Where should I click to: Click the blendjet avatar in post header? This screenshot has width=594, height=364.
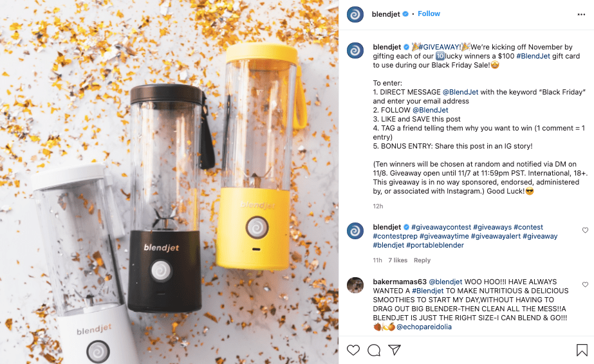(355, 14)
